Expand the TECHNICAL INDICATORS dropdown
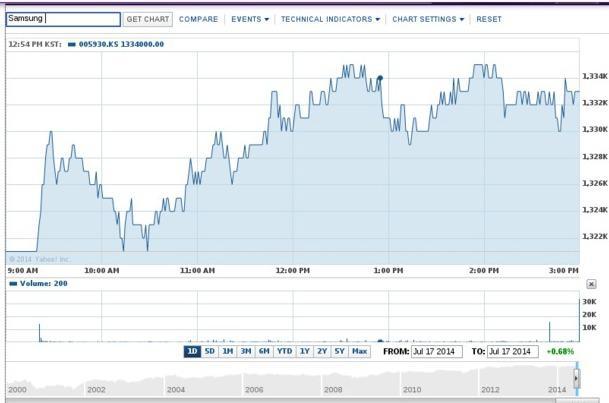609x403 pixels. point(330,19)
